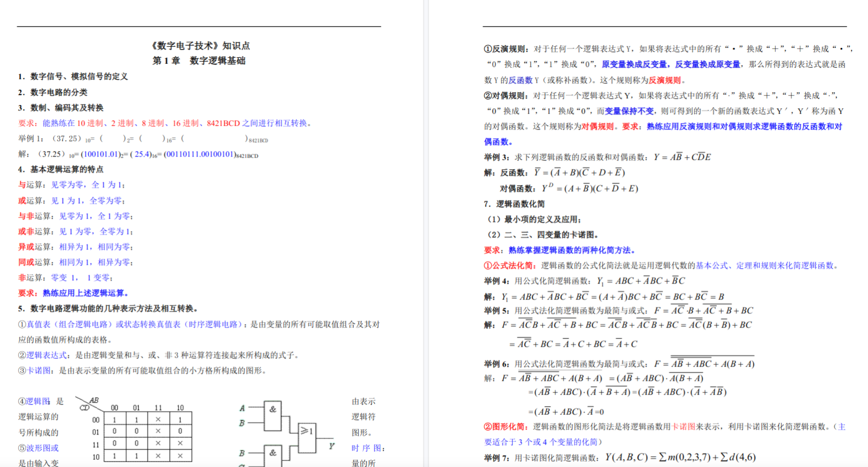Image resolution: width=868 pixels, height=467 pixels.
Task: Click the "AB" label in Karnaugh map corner
Action: [x=94, y=401]
